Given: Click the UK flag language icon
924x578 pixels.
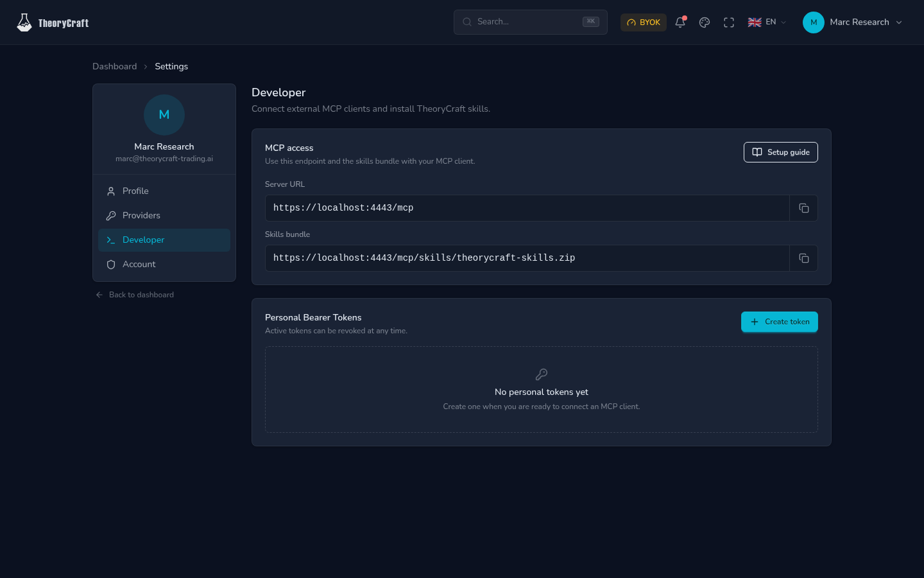Looking at the screenshot, I should (755, 22).
